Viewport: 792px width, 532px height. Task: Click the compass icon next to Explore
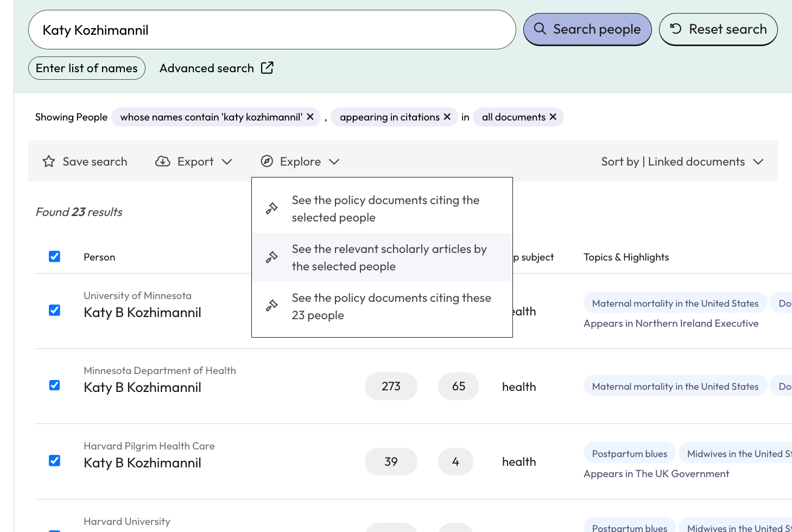[267, 161]
